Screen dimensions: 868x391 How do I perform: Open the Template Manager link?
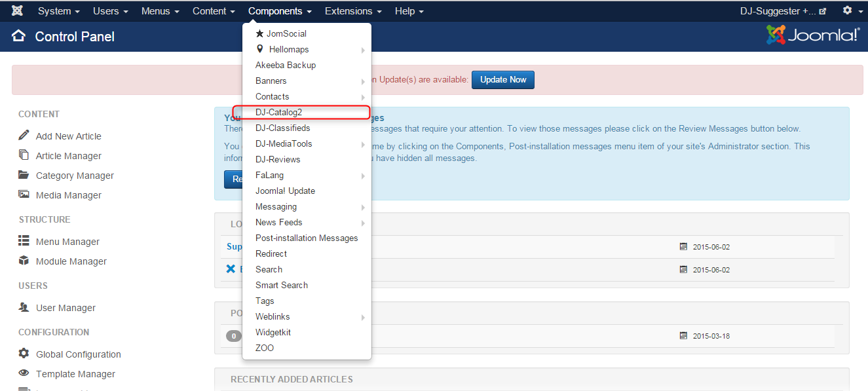pos(75,374)
